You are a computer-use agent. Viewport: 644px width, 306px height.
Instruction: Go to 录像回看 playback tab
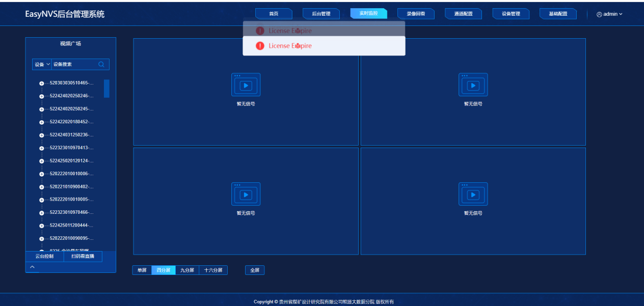(416, 14)
